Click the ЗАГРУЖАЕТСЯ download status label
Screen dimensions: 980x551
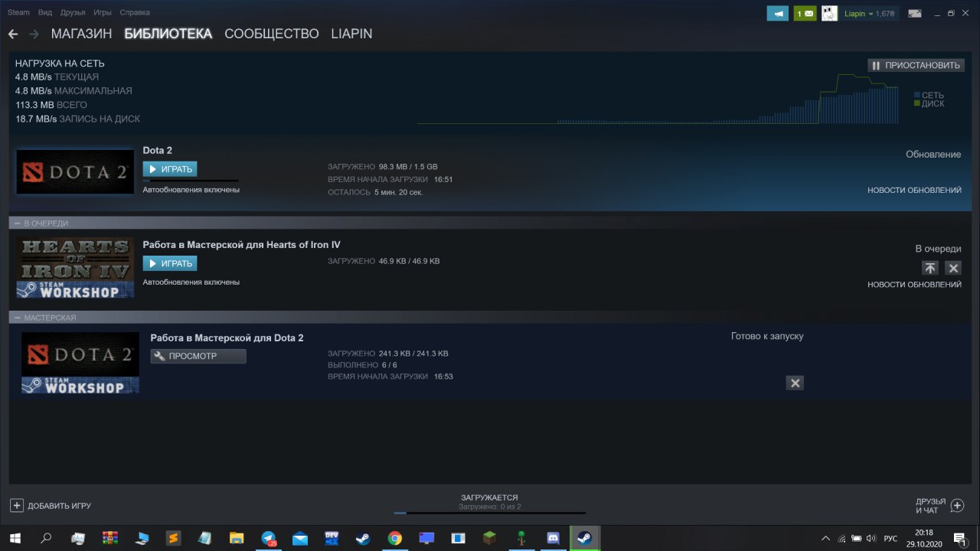click(489, 497)
